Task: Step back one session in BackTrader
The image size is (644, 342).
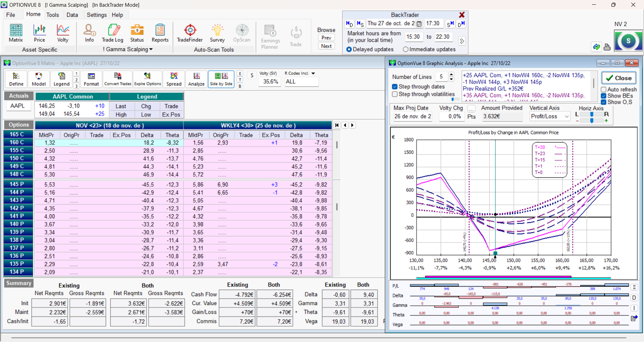Action: coord(360,24)
